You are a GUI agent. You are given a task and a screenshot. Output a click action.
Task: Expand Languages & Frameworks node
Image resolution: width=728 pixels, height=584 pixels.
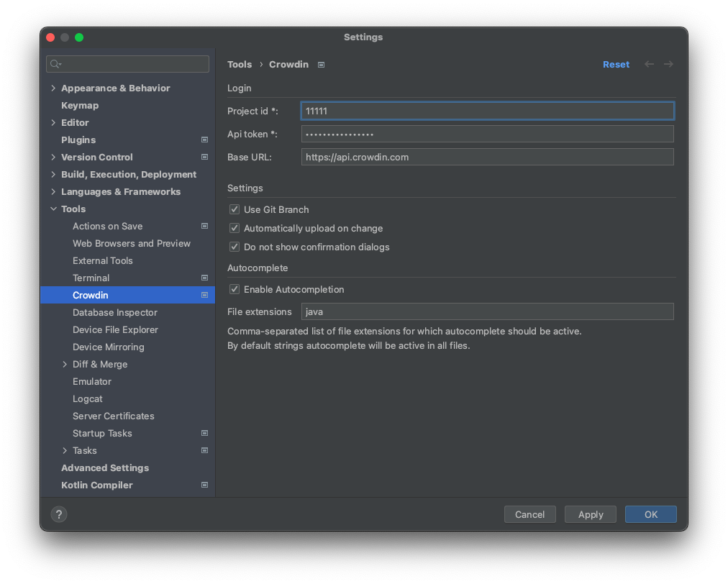click(53, 192)
